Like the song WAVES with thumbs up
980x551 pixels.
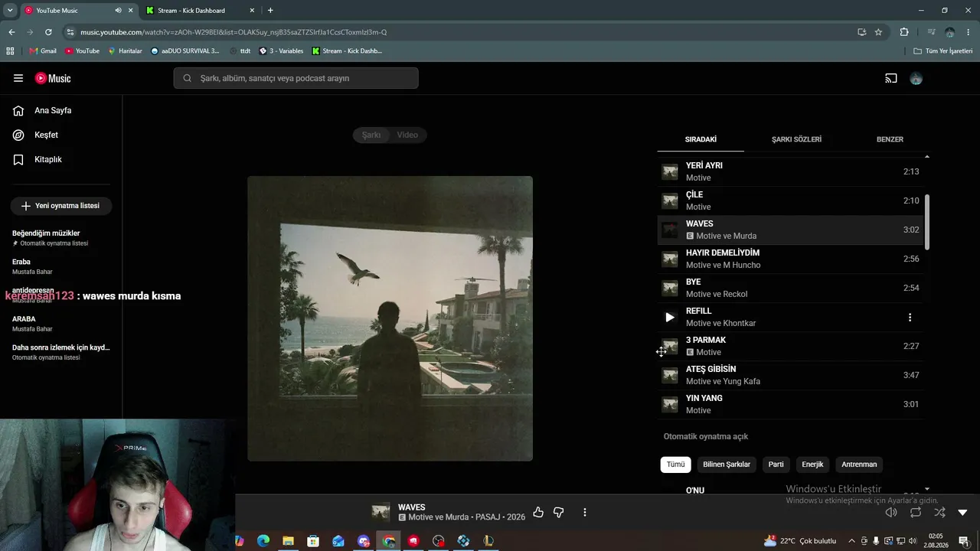click(x=538, y=512)
